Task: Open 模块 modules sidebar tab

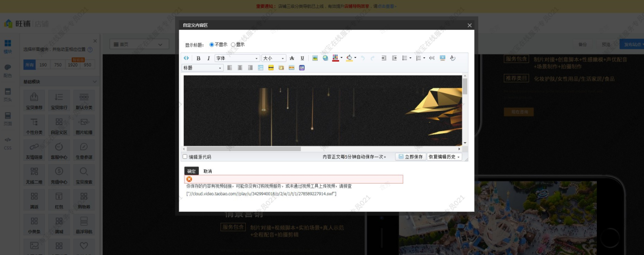Action: point(8,46)
